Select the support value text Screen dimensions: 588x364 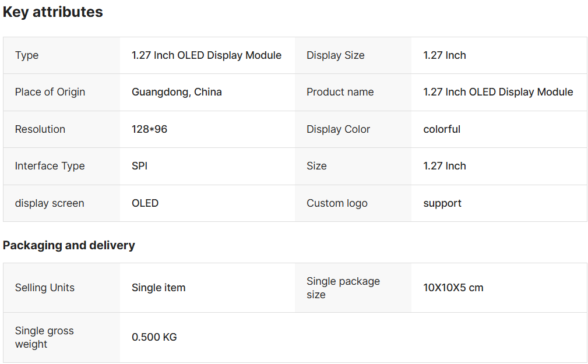(x=442, y=203)
